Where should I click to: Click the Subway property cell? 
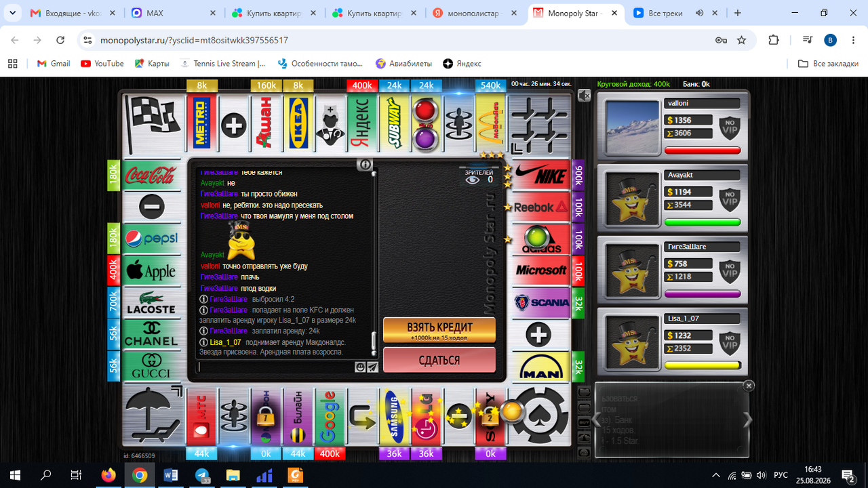click(x=394, y=123)
